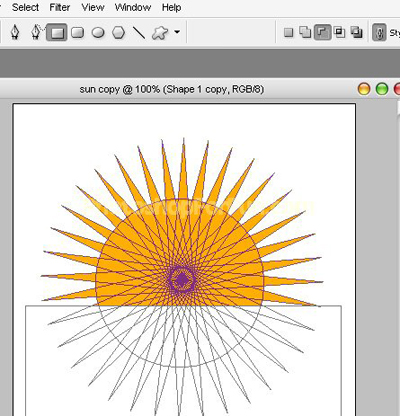Open the Filter menu
This screenshot has width=400, height=416.
60,7
